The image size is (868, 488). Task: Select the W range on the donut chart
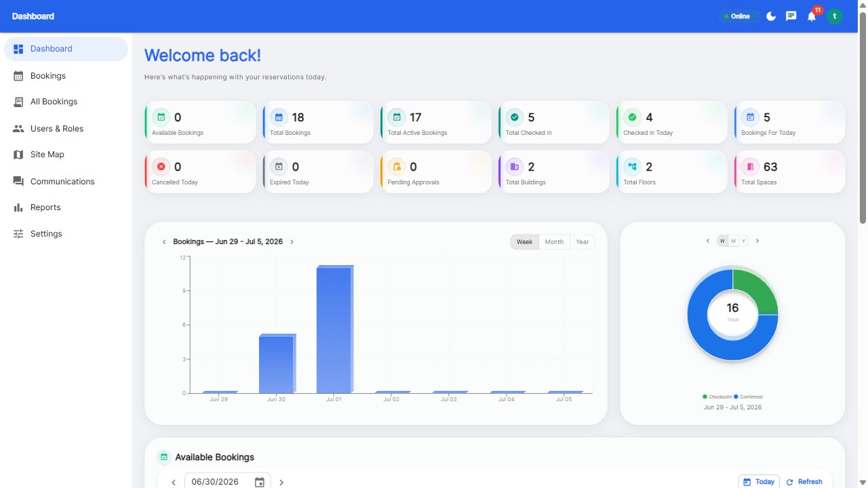point(722,241)
